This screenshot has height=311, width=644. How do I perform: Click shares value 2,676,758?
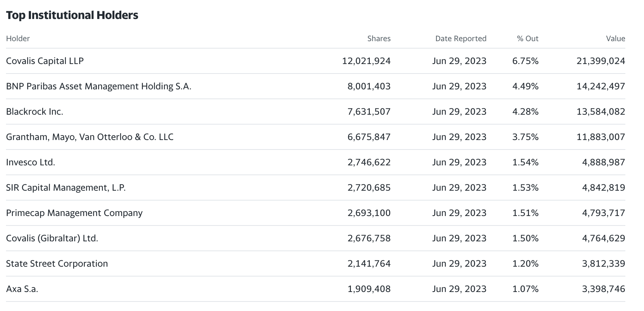369,238
